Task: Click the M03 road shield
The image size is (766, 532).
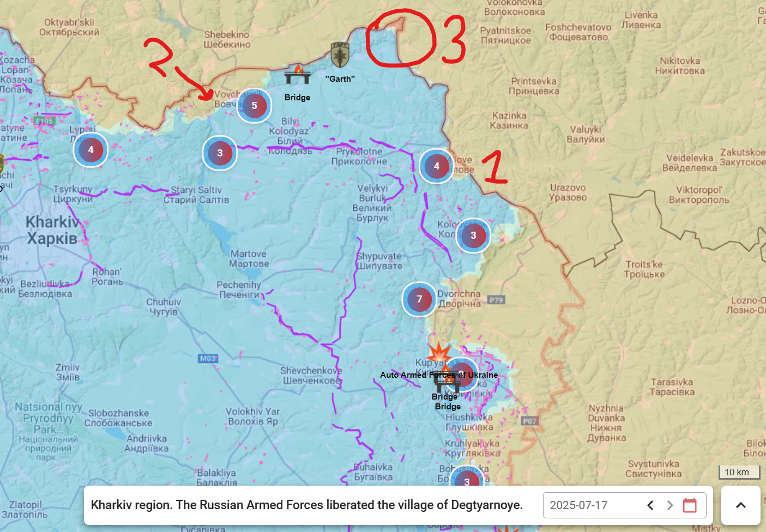Action: pos(208,359)
